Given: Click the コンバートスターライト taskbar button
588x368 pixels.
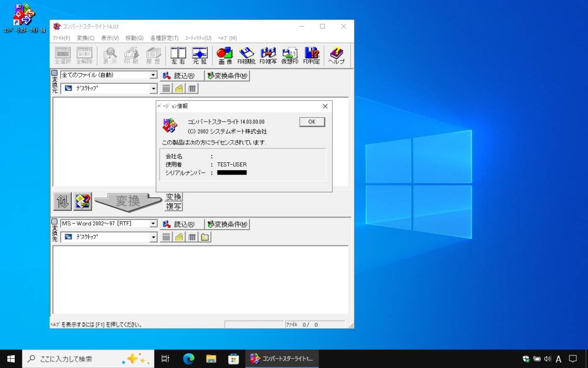Looking at the screenshot, I should [x=282, y=359].
